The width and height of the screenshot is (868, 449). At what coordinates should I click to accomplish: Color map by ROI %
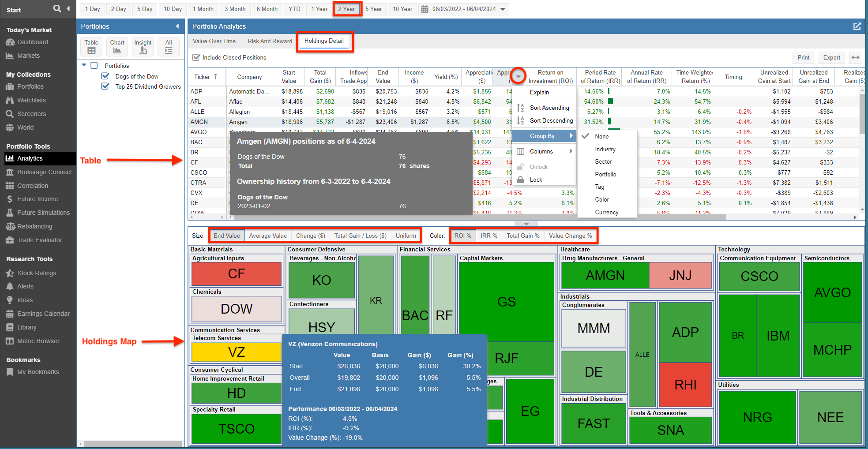[x=463, y=236]
